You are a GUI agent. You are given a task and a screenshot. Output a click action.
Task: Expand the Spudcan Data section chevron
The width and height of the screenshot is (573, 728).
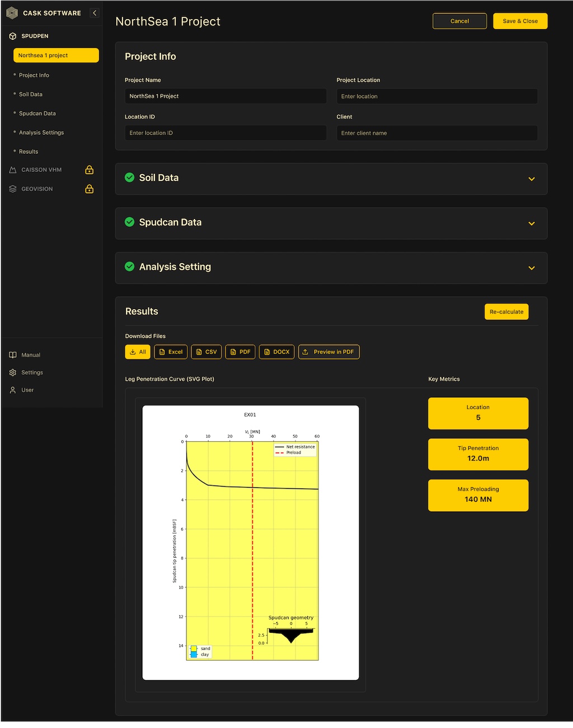(532, 223)
